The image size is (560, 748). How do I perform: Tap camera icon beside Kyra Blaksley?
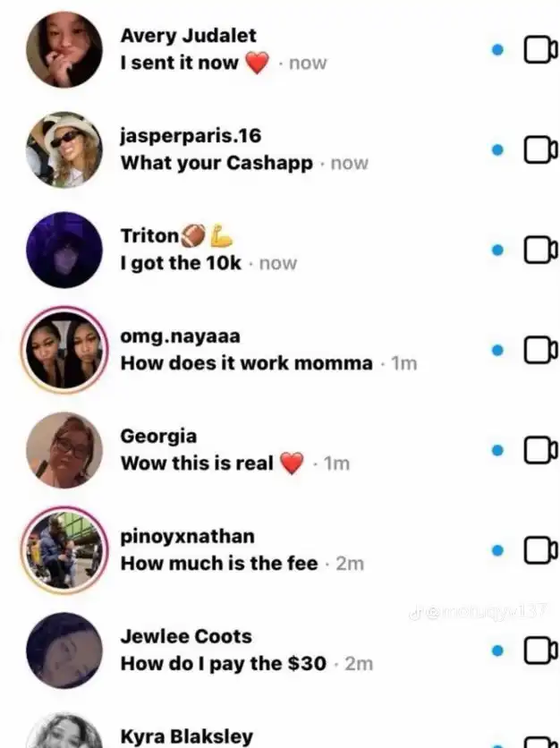click(541, 743)
